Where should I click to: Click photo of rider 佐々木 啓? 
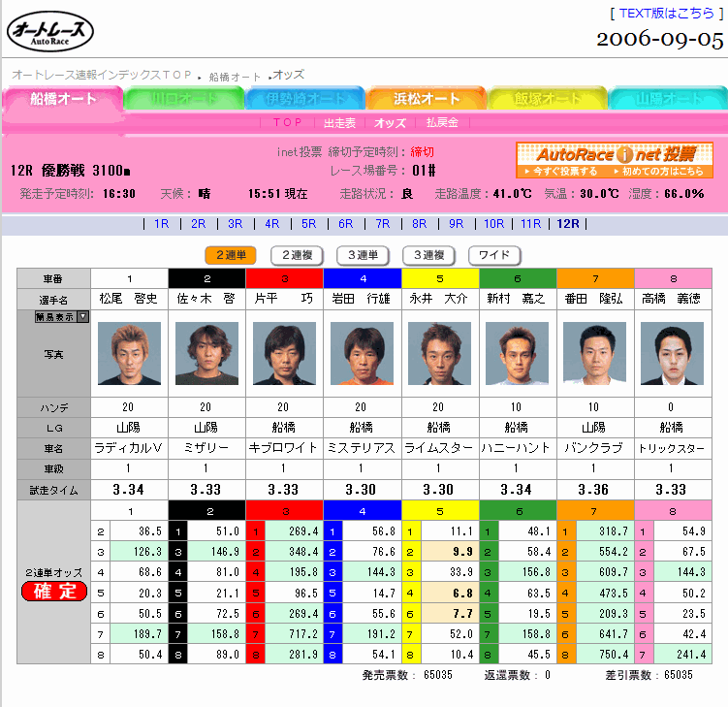click(207, 353)
